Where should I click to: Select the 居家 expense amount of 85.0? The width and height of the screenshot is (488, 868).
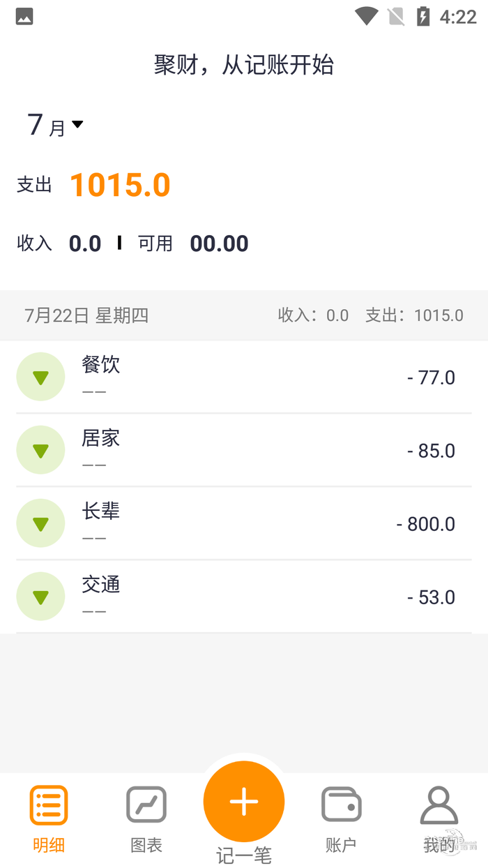click(x=431, y=451)
